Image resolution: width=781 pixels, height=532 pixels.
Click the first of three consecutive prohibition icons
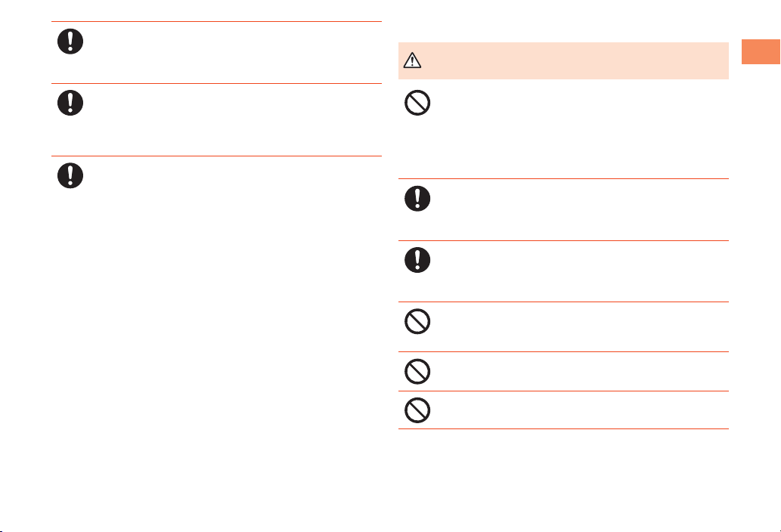pyautogui.click(x=417, y=321)
